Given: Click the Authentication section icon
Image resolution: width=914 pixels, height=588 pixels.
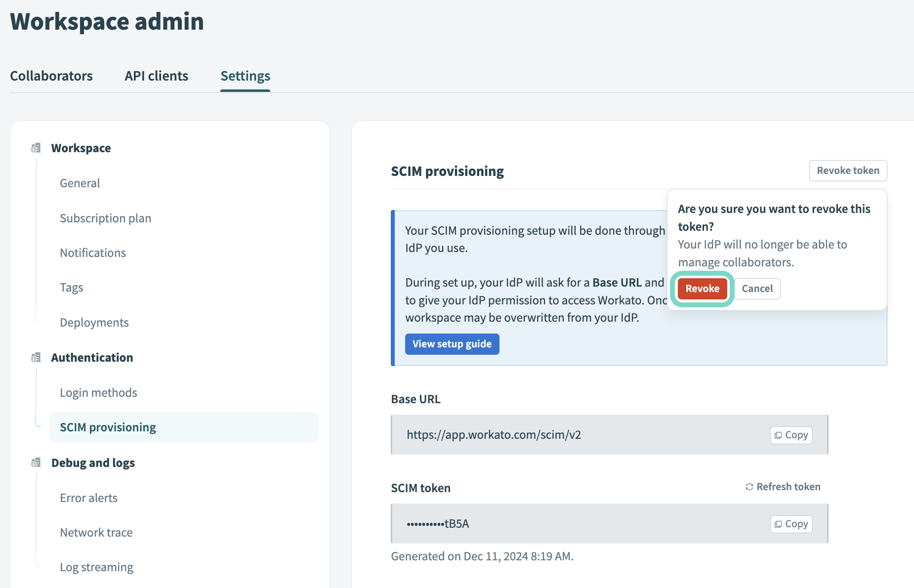Looking at the screenshot, I should click(x=36, y=358).
